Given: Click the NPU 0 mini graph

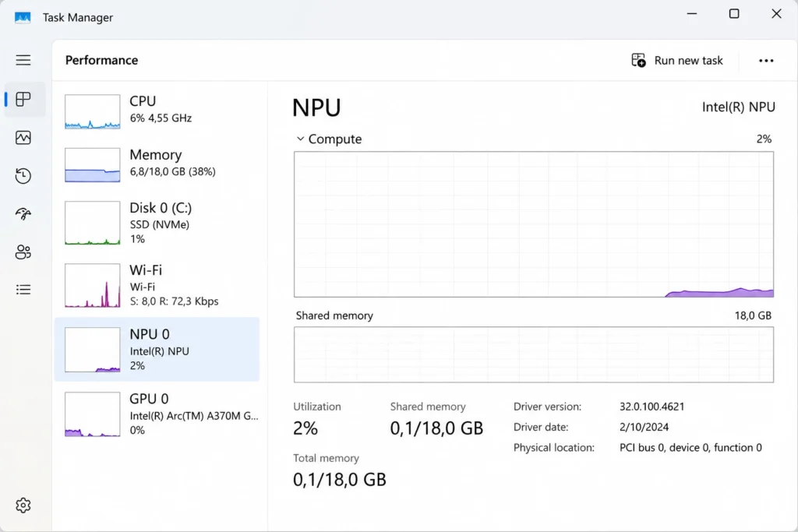Looking at the screenshot, I should pyautogui.click(x=93, y=350).
